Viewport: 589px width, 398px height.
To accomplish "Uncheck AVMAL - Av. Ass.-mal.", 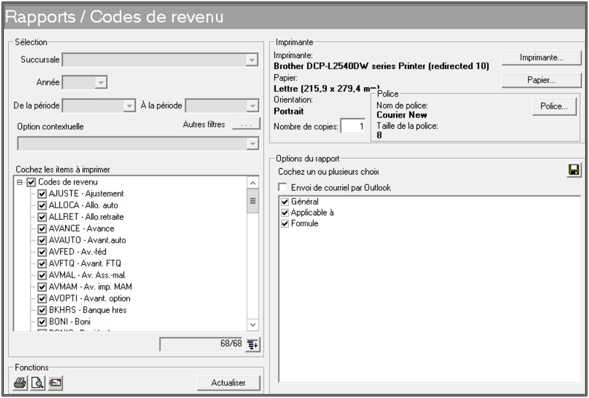I will (x=42, y=275).
